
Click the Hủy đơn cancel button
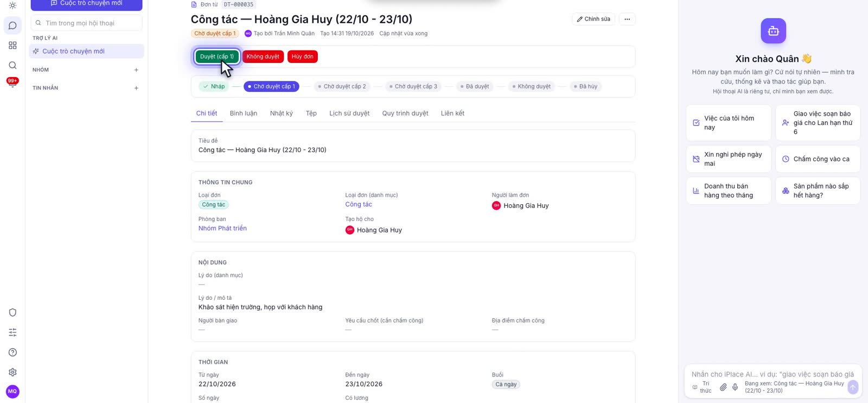[303, 56]
